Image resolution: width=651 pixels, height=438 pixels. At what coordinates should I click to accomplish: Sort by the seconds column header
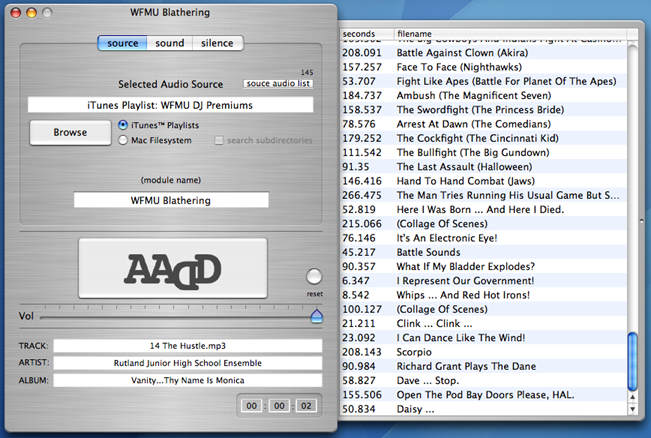[x=367, y=34]
